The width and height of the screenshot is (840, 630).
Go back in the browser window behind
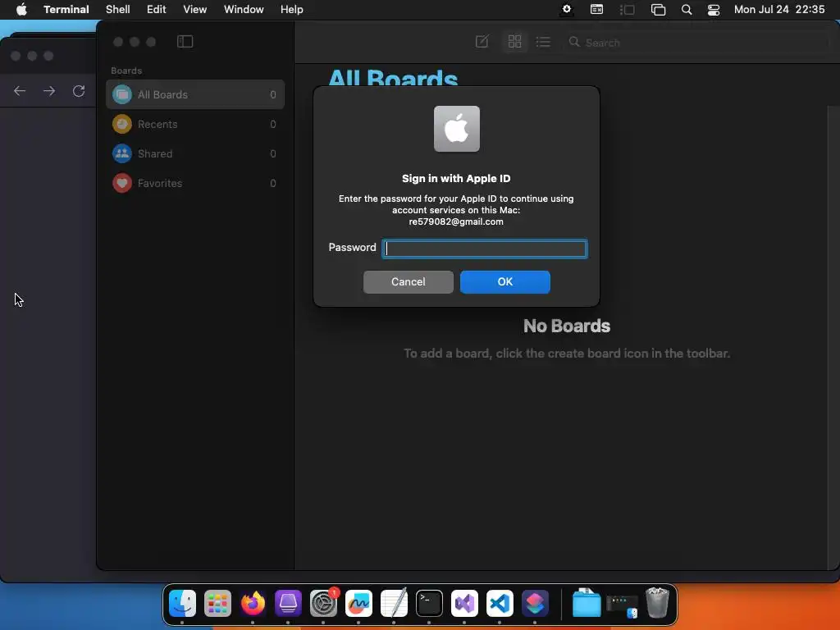(x=20, y=91)
